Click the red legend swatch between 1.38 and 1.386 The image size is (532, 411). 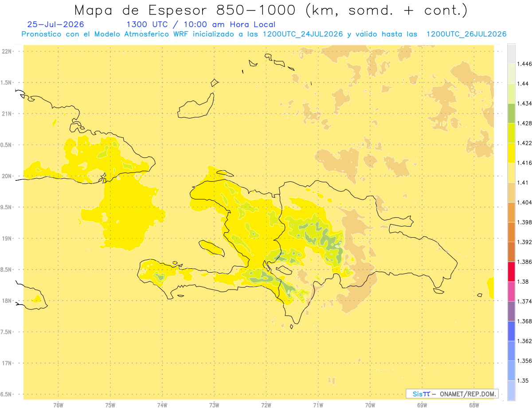point(511,272)
